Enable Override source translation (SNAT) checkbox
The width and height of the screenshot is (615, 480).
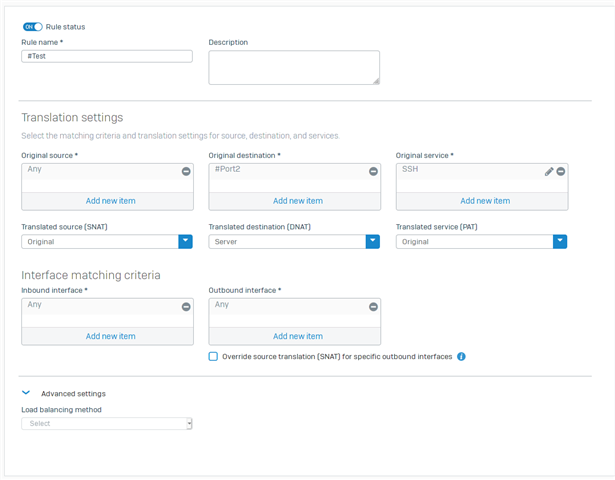pyautogui.click(x=213, y=356)
